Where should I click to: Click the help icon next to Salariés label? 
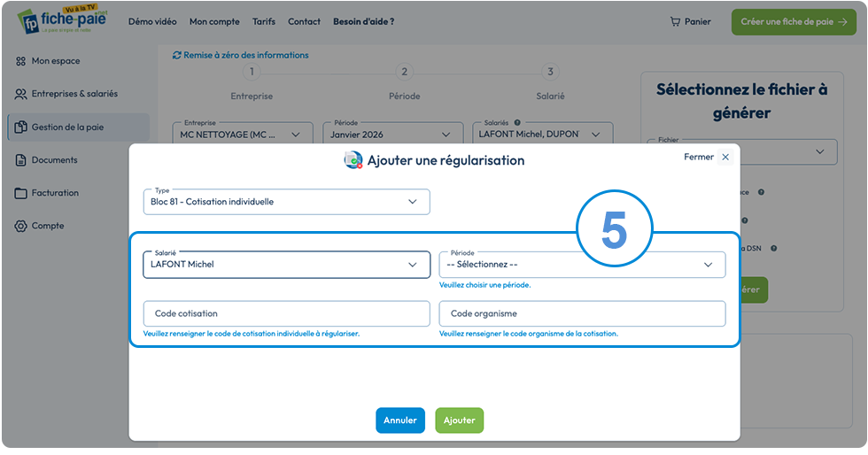pyautogui.click(x=517, y=122)
